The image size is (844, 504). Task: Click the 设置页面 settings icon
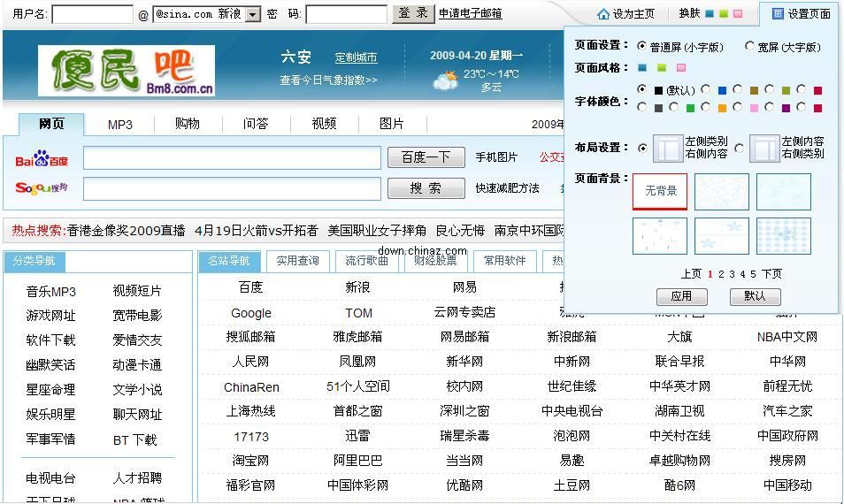click(778, 14)
